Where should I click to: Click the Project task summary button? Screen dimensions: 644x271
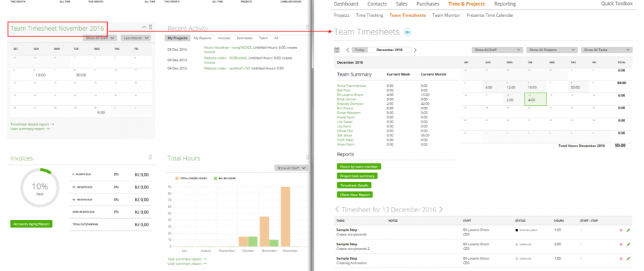pyautogui.click(x=357, y=176)
